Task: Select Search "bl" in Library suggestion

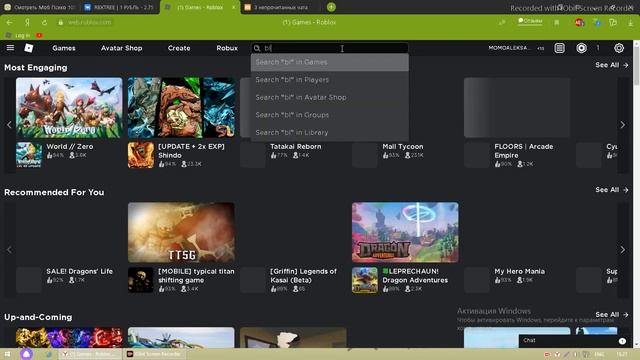Action: pyautogui.click(x=329, y=132)
